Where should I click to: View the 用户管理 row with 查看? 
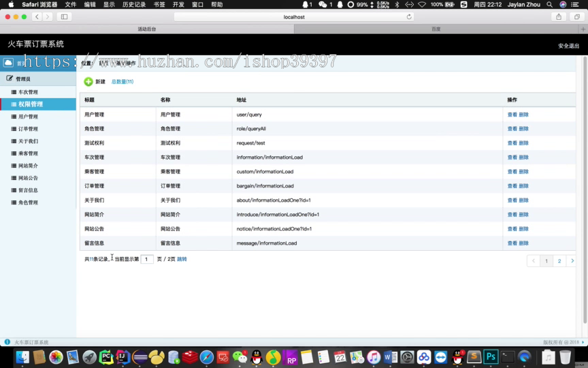[512, 114]
